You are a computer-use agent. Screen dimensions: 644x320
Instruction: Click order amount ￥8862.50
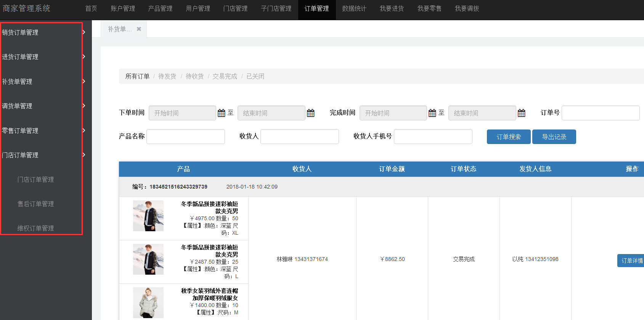click(x=392, y=259)
